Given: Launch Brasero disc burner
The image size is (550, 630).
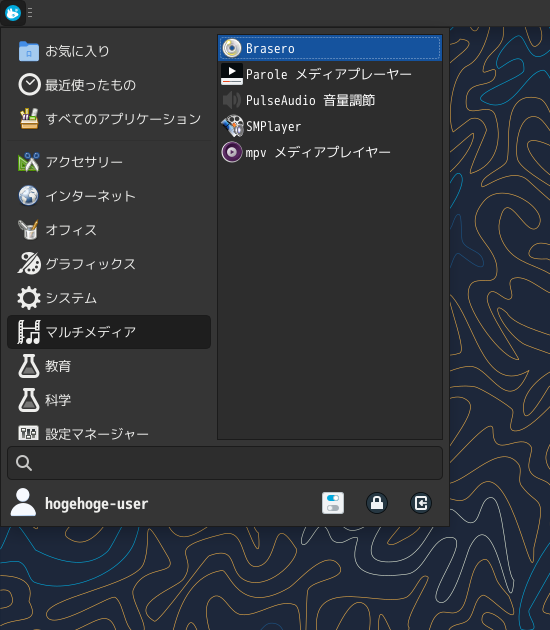Looking at the screenshot, I should pos(330,48).
